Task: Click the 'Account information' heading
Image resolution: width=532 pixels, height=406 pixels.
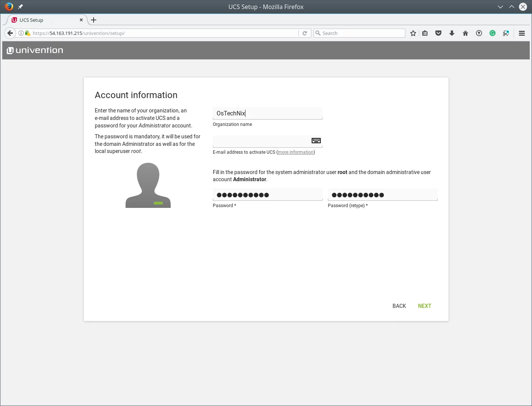Action: [x=136, y=95]
